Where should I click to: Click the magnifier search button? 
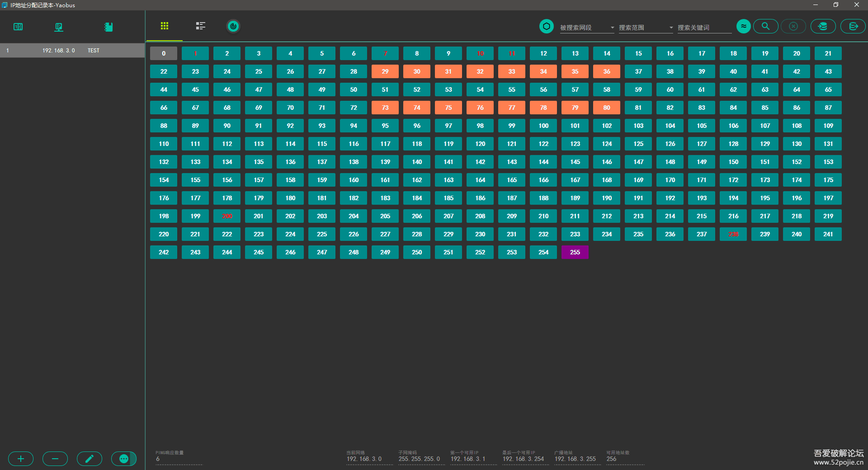click(765, 26)
